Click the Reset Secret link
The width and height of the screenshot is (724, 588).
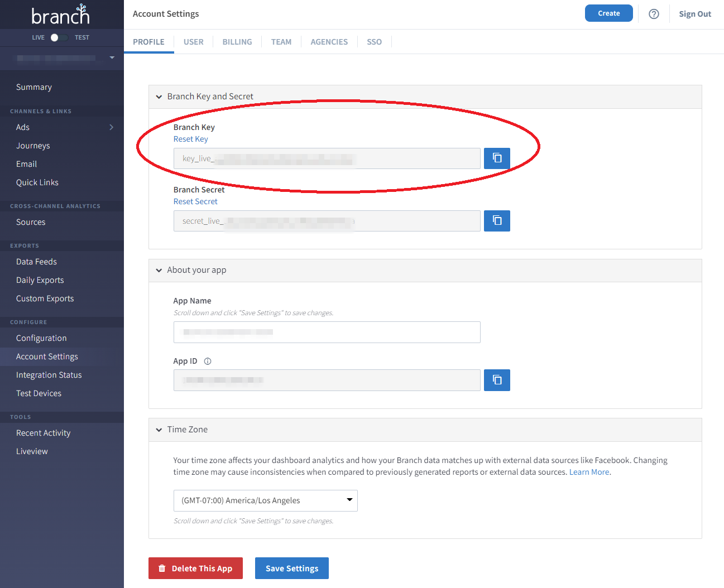[195, 201]
